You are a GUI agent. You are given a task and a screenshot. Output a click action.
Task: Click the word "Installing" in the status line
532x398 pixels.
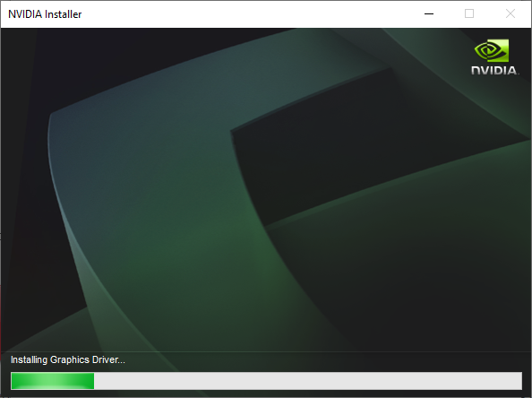pyautogui.click(x=29, y=359)
